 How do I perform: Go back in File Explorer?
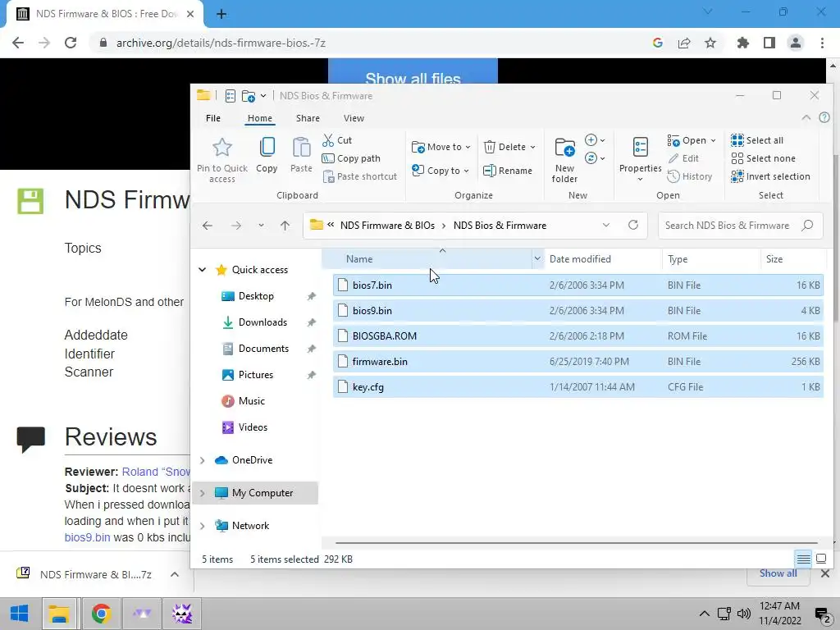[208, 226]
